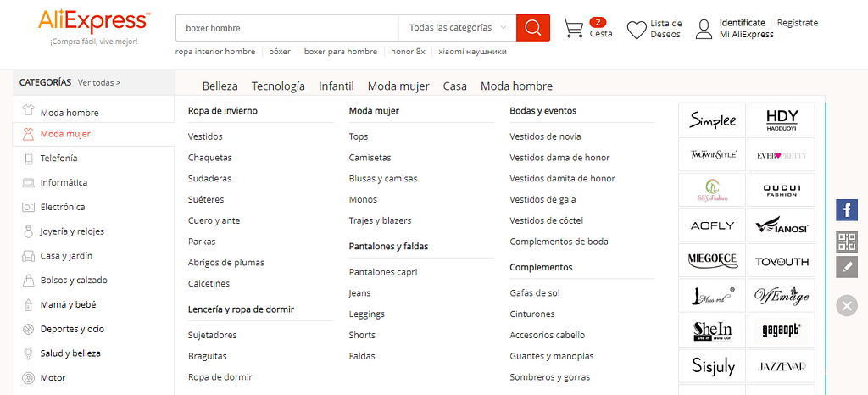Image resolution: width=868 pixels, height=395 pixels.
Task: Click the Casa y jardín sofa icon
Action: [x=28, y=256]
